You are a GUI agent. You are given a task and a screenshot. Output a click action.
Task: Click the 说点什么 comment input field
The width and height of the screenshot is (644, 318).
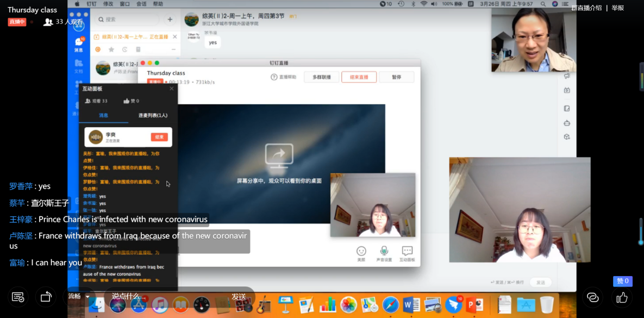point(164,296)
